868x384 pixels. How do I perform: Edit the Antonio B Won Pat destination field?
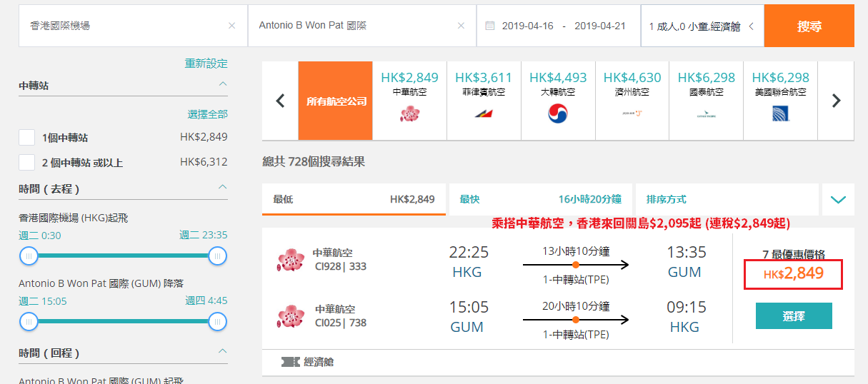[361, 26]
